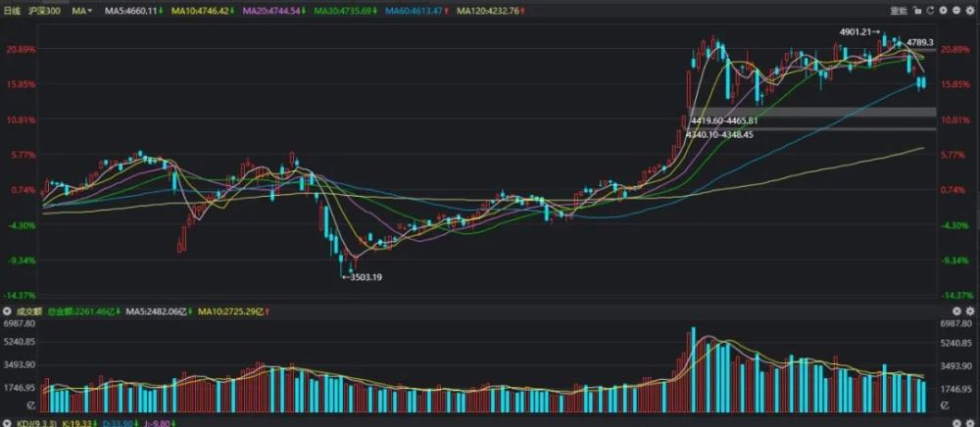This screenshot has height=427, width=980.
Task: Zoom in the K-line chart with plus icon
Action: [x=943, y=10]
